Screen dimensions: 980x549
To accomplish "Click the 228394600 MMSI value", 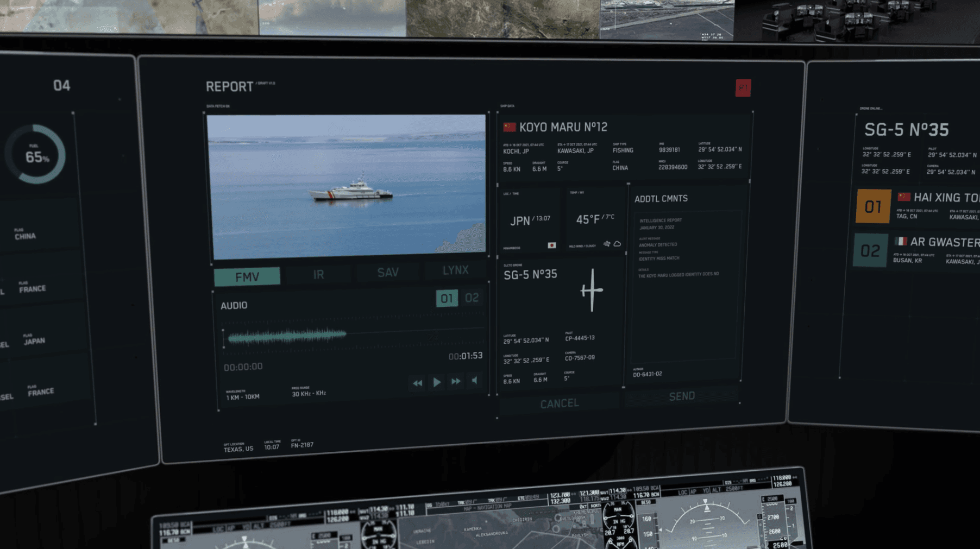I will [673, 167].
